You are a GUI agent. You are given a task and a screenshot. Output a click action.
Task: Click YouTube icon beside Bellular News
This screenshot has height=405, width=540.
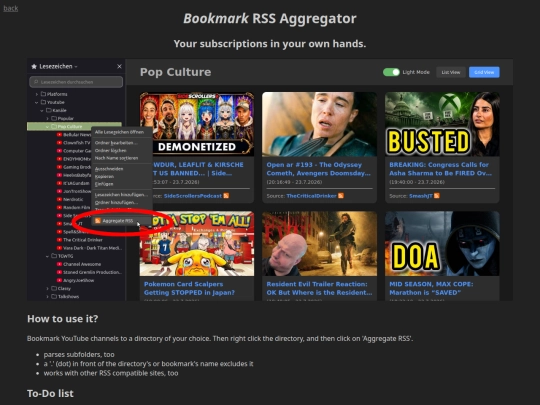(x=59, y=135)
